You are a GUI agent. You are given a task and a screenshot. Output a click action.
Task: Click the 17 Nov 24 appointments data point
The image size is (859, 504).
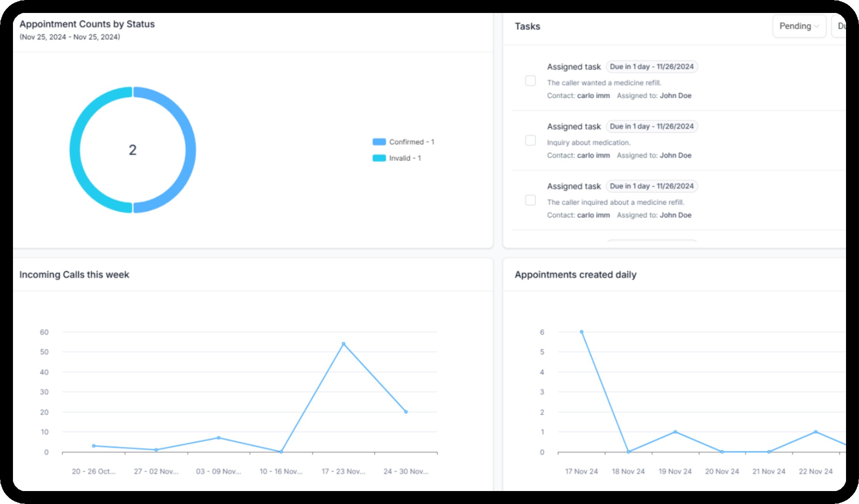581,332
